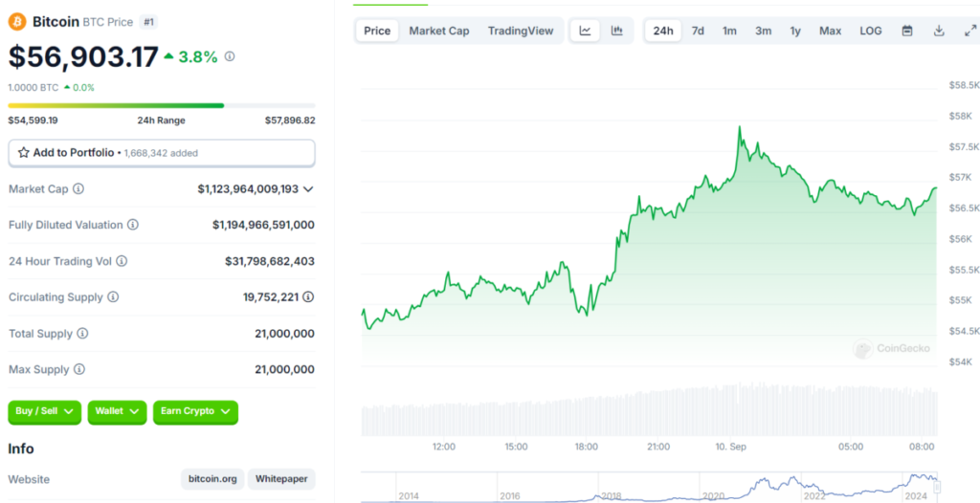This screenshot has width=980, height=503.
Task: Open the Buy / Sell dropdown
Action: (44, 411)
